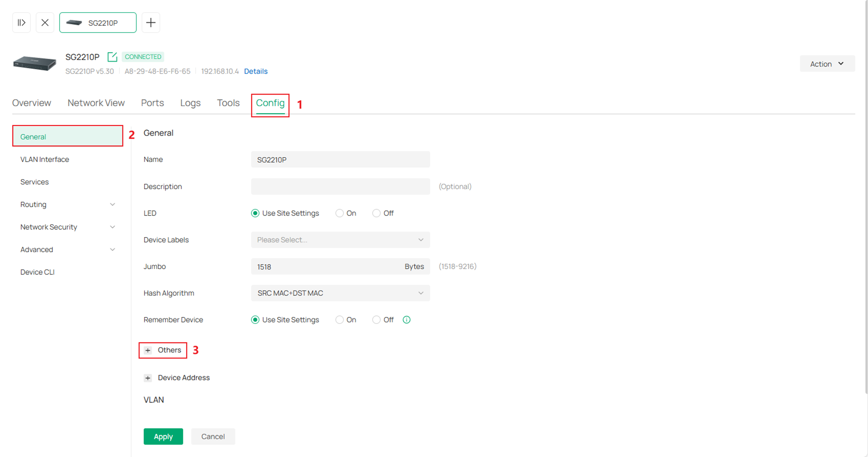Viewport: 868px width, 457px height.
Task: Select Use Site Settings for LED
Action: pyautogui.click(x=255, y=213)
